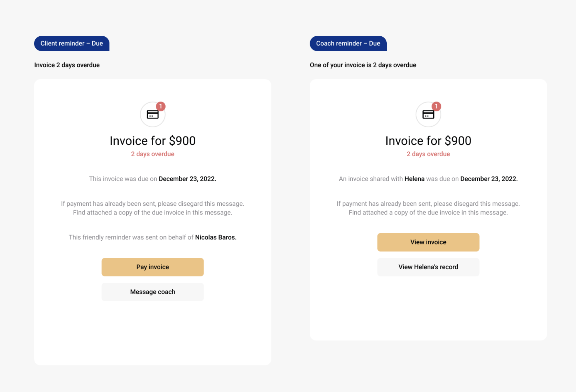Click the December 23, 2022 date in coach card

coord(489,179)
